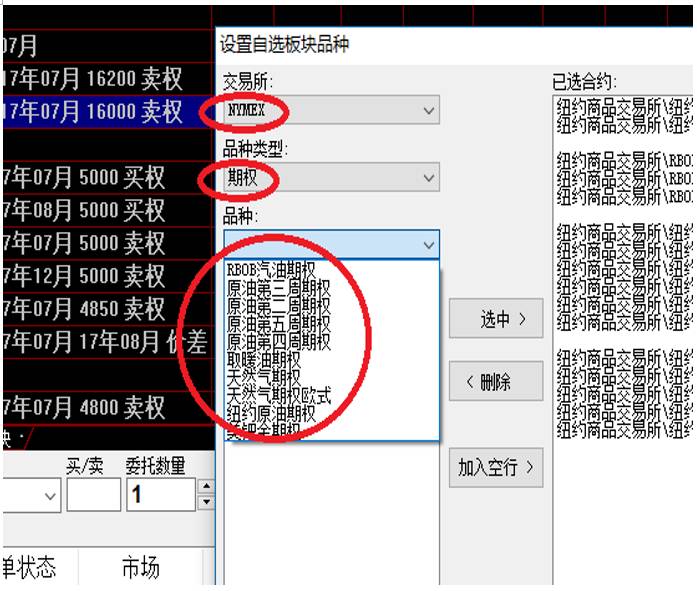
Task: Select the 17年07月 4800 卖权 row
Action: coord(107,407)
